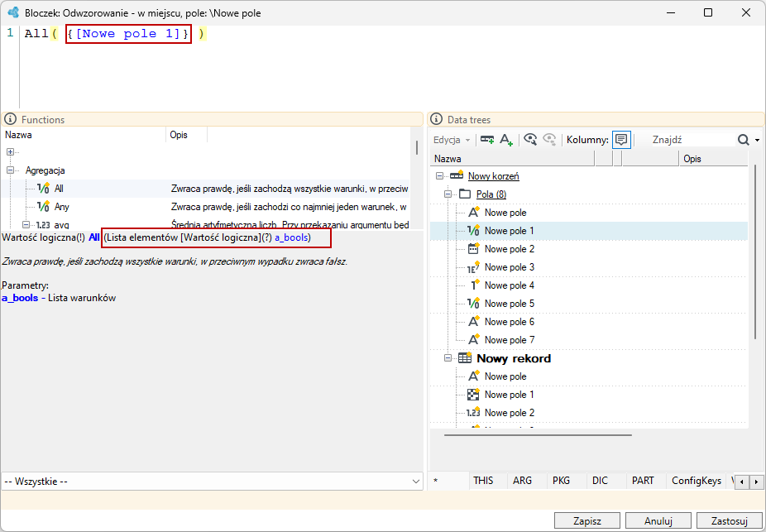Click the info icon next to Data trees
This screenshot has width=766, height=532.
(x=436, y=119)
